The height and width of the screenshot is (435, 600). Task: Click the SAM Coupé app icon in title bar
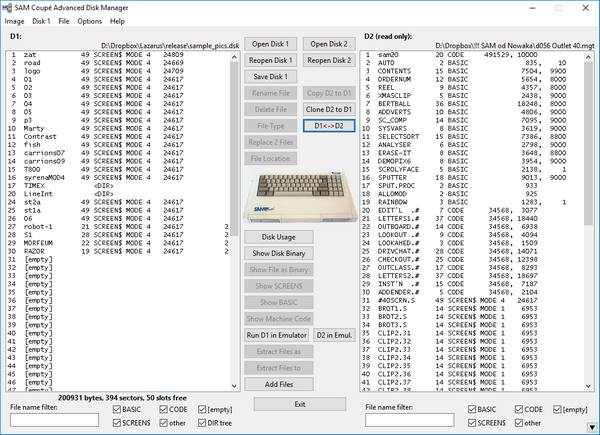tap(7, 8)
